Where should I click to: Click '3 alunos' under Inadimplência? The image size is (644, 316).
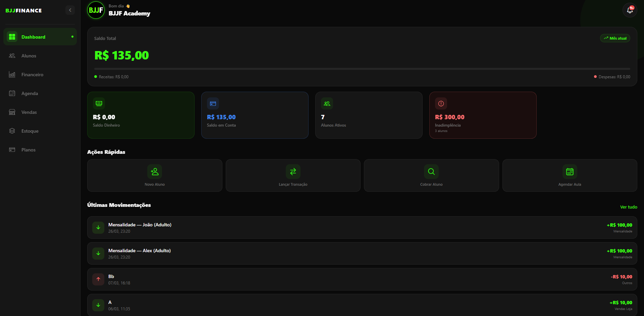click(x=441, y=131)
